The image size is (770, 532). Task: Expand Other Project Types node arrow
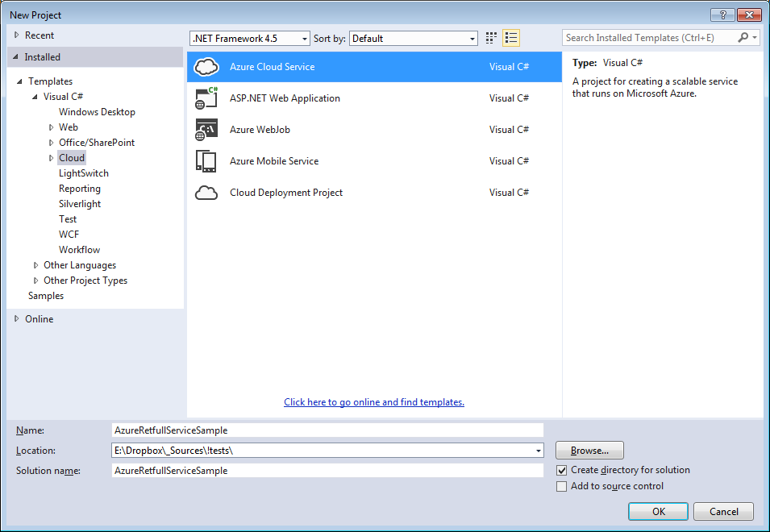tap(35, 281)
